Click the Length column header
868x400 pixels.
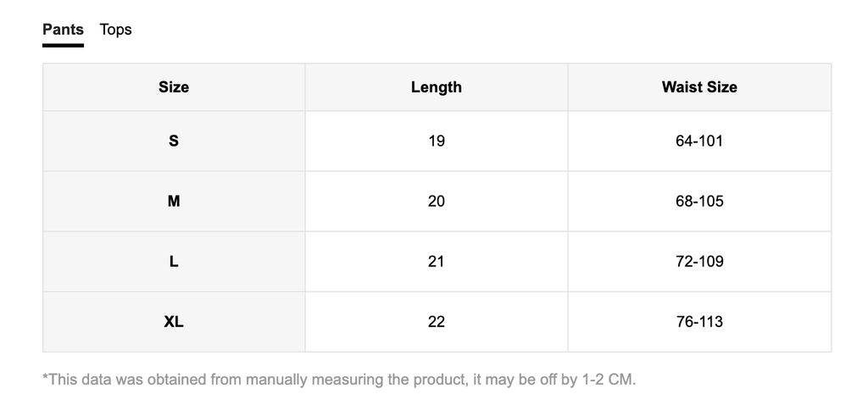pyautogui.click(x=436, y=87)
